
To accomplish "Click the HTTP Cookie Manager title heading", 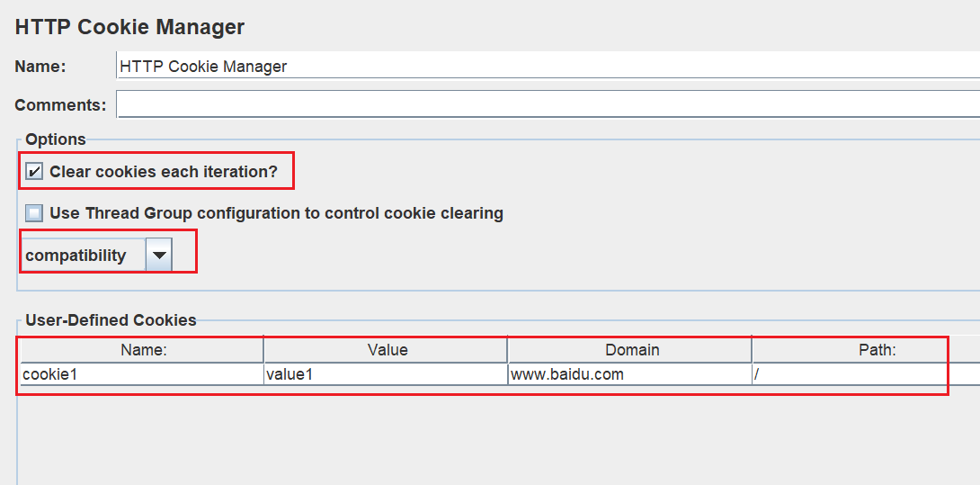I will (x=129, y=27).
